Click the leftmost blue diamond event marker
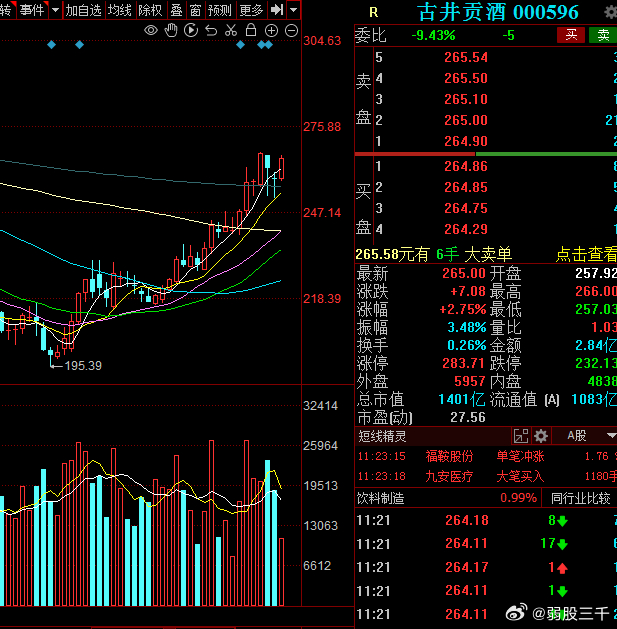 point(51,45)
